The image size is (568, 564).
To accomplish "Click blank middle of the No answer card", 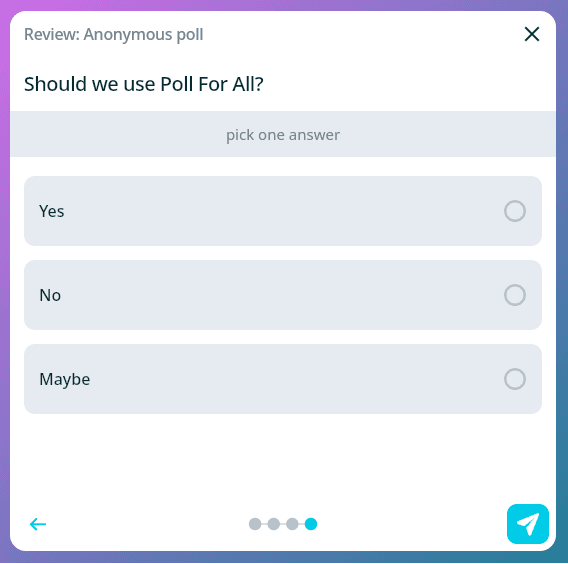I will [x=283, y=295].
